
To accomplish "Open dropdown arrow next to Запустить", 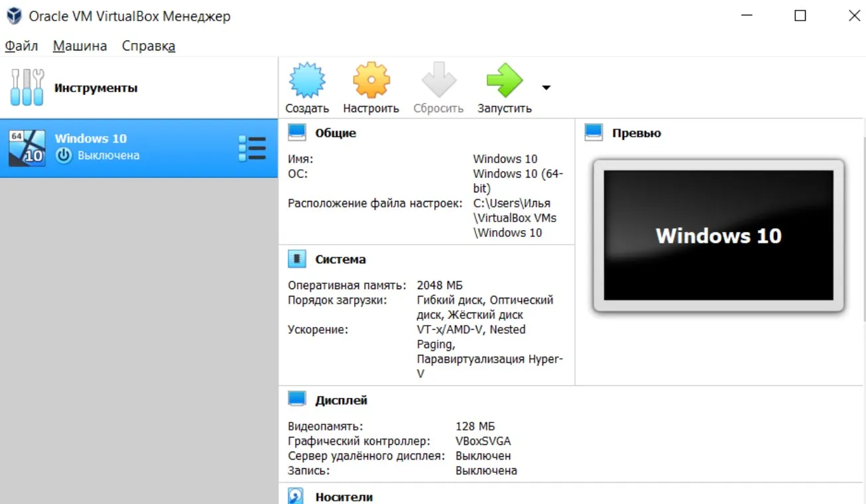I will [546, 88].
